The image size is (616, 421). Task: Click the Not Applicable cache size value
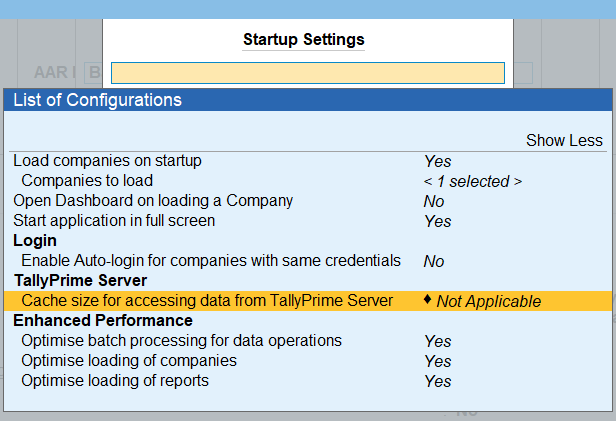tap(488, 301)
